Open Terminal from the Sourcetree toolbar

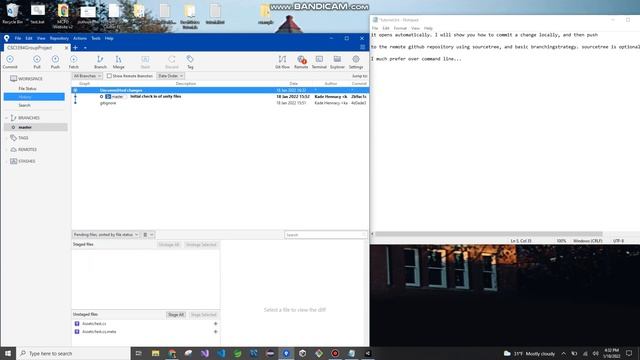click(x=319, y=62)
